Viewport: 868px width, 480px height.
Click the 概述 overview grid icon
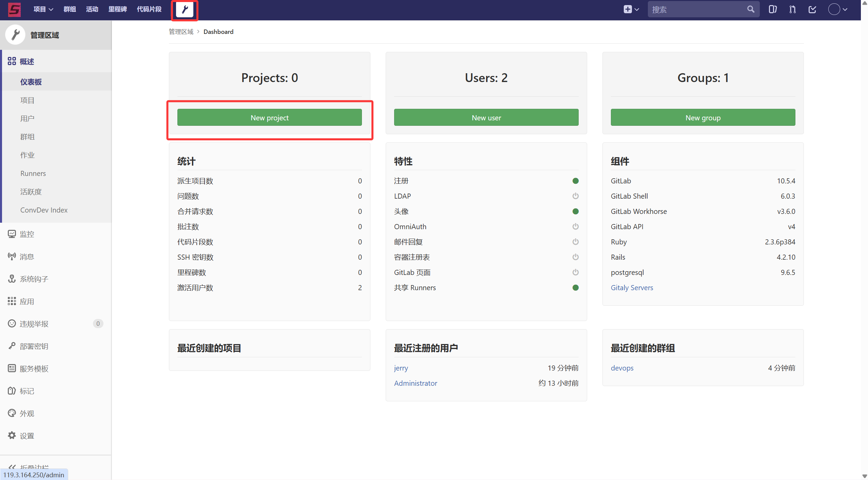(x=12, y=61)
